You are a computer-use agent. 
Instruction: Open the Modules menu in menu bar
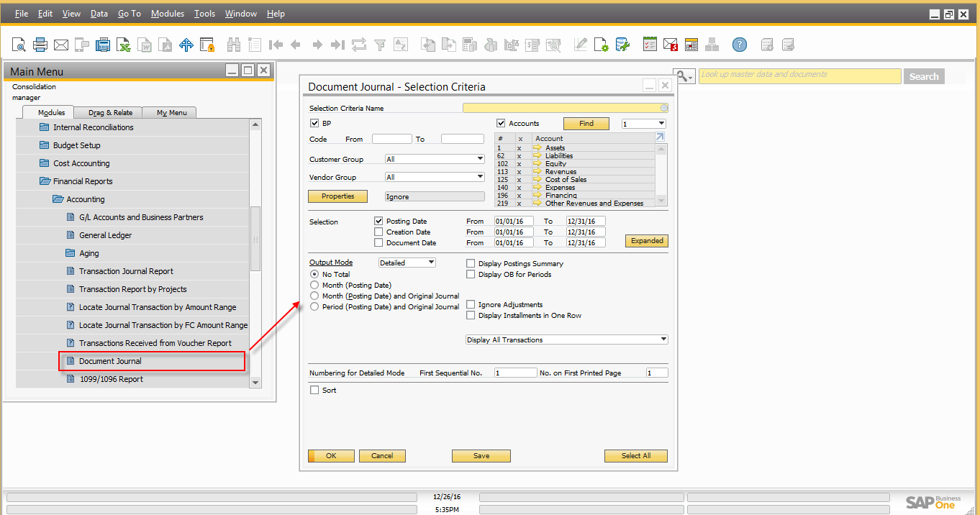167,14
